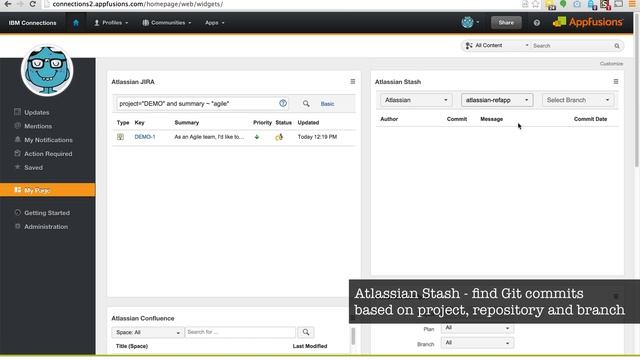This screenshot has width=640, height=360.
Task: Switch JIRA search to Basic mode
Action: tap(327, 104)
